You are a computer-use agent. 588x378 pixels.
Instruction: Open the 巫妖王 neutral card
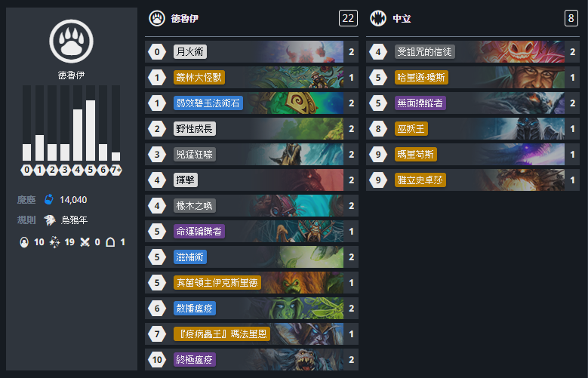point(473,128)
